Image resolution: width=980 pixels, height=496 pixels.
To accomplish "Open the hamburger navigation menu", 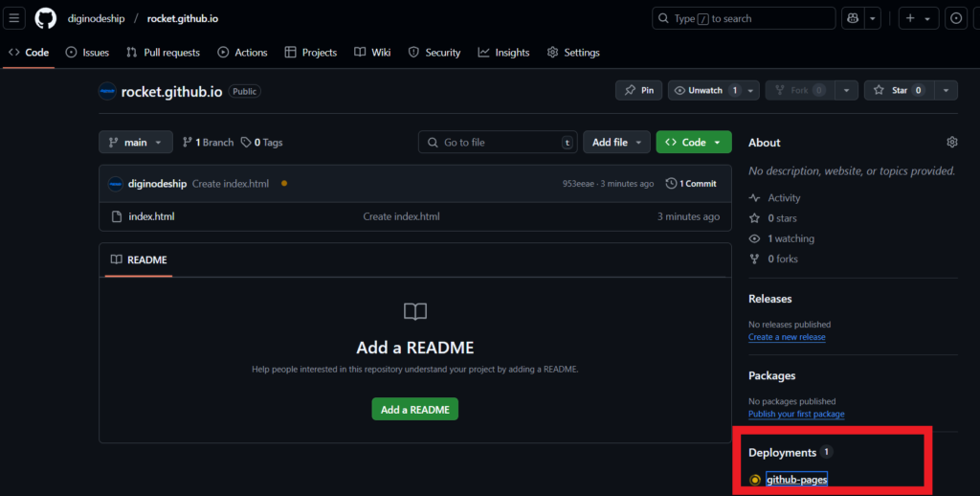I will 14,18.
